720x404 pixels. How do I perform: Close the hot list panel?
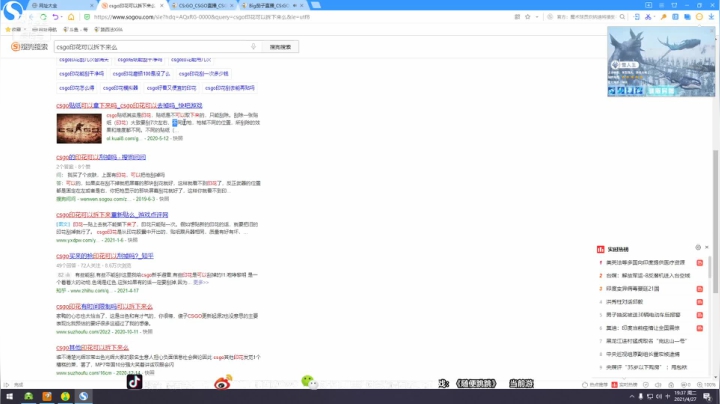tap(707, 247)
